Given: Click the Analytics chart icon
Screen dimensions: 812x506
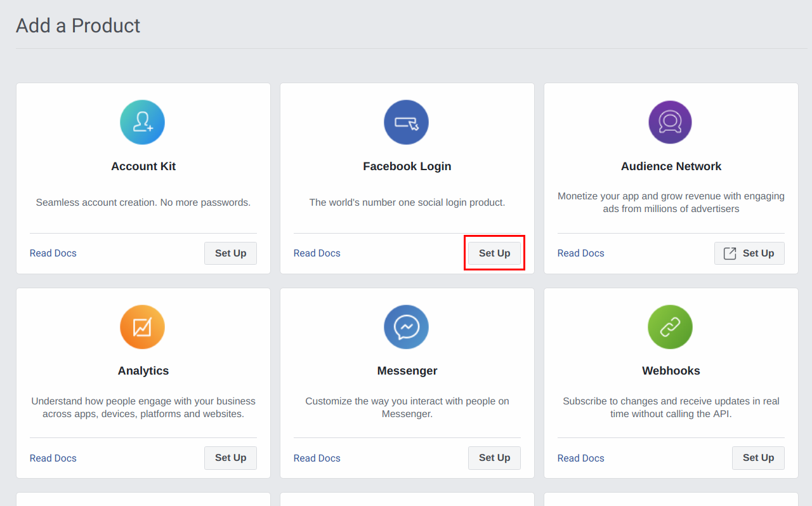Looking at the screenshot, I should (143, 327).
